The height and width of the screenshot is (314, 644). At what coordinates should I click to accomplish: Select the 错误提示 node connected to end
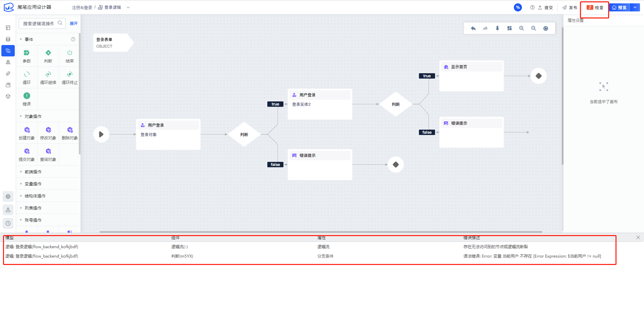click(320, 165)
